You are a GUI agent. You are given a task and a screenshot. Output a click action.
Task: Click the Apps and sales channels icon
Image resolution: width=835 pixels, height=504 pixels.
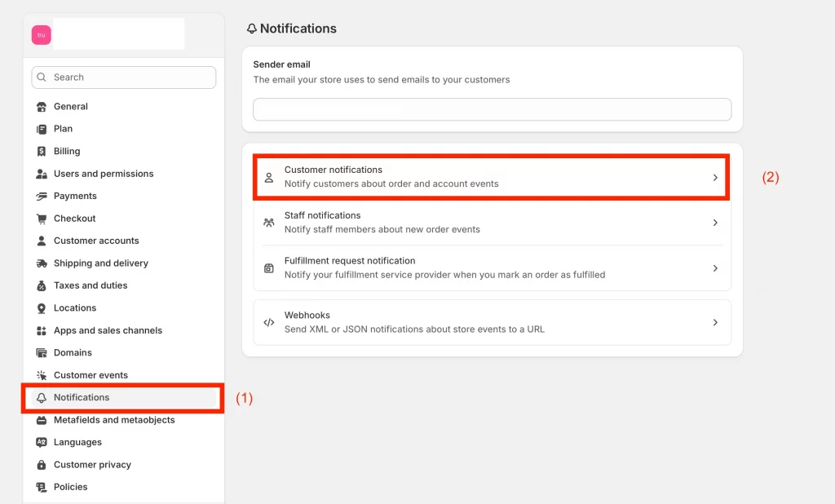pyautogui.click(x=42, y=330)
